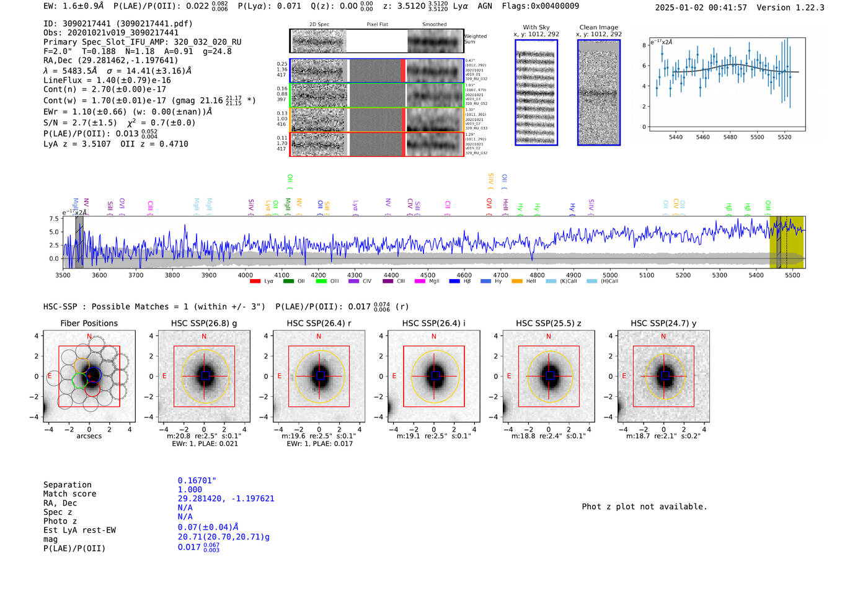Click the blue RA, Dec value 29.281420, -1.197621
The image size is (868, 591).
click(x=226, y=499)
